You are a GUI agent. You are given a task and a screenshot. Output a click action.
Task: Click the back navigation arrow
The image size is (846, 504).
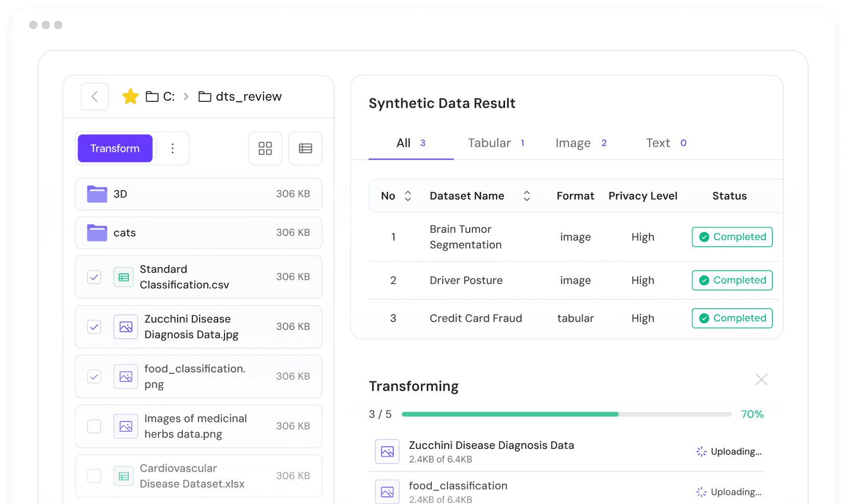(x=95, y=97)
